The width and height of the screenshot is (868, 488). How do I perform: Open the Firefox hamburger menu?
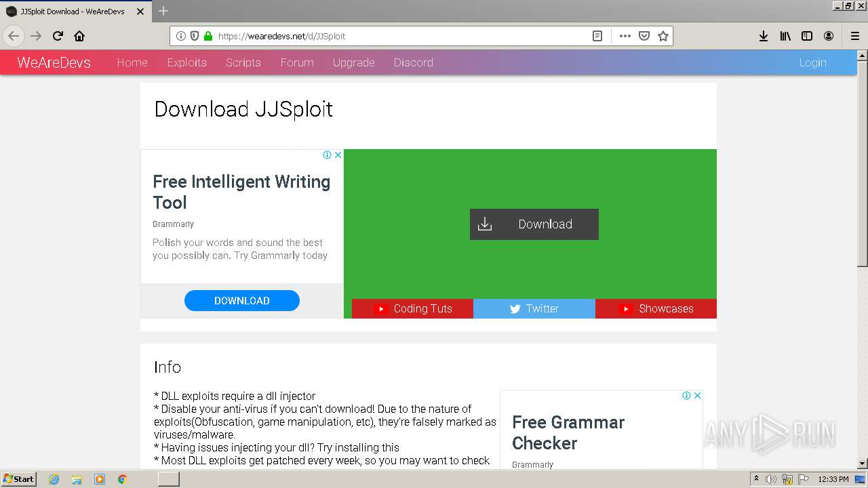pos(855,36)
